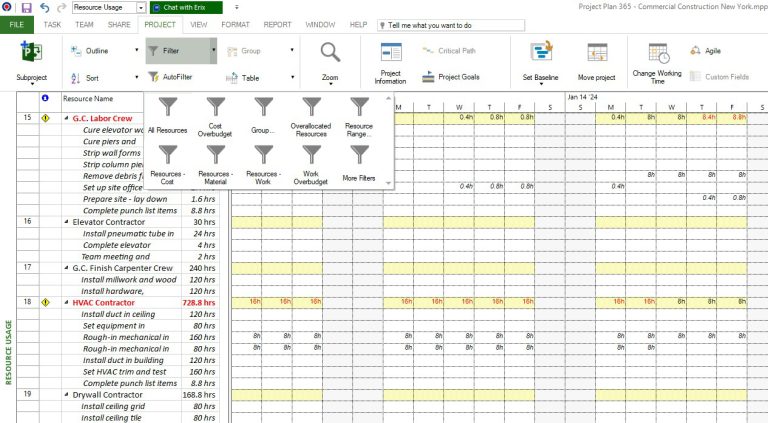768x423 pixels.
Task: Customize the quick access toolbar dropdown
Action: pyautogui.click(x=237, y=7)
